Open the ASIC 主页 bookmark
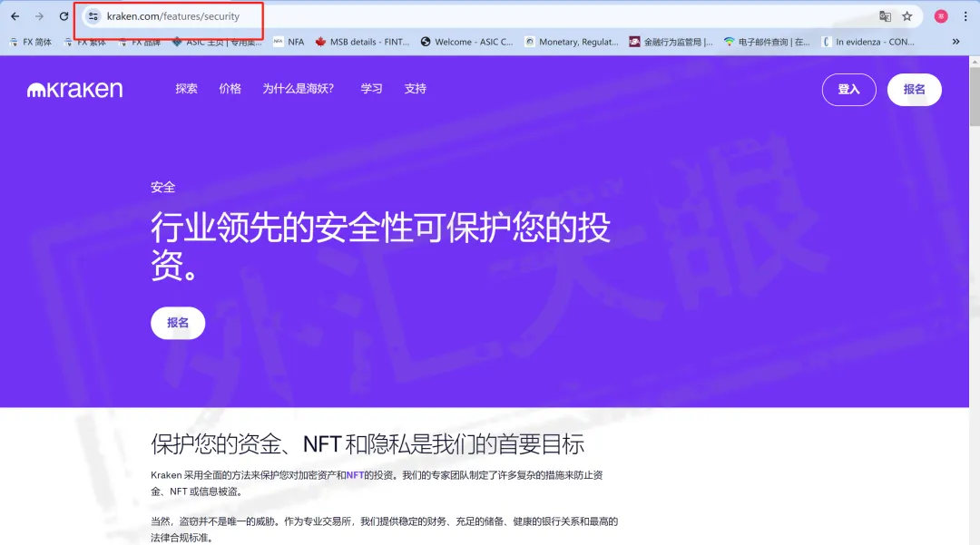 click(217, 42)
